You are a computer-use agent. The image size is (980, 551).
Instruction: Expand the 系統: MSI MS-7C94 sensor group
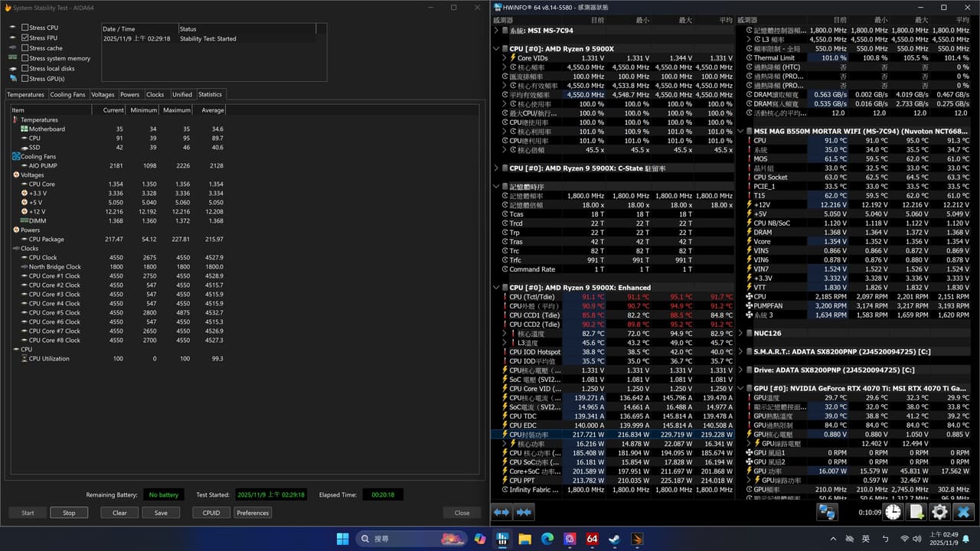click(x=497, y=30)
